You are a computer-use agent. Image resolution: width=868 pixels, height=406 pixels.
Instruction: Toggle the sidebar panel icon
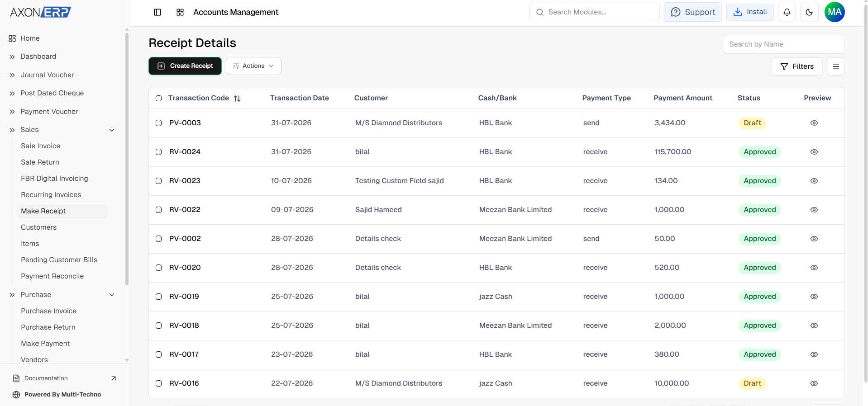point(157,12)
